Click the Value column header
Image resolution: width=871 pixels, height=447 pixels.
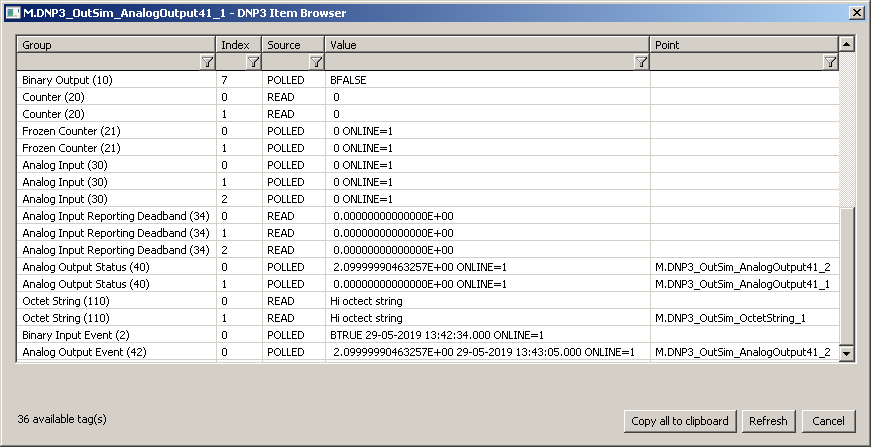point(486,45)
